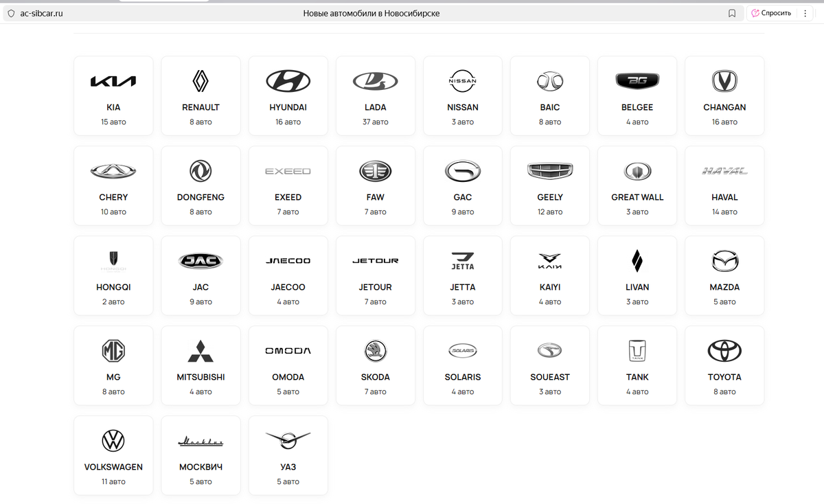Click the Omoda wordmark logo
824x504 pixels.
tap(288, 351)
